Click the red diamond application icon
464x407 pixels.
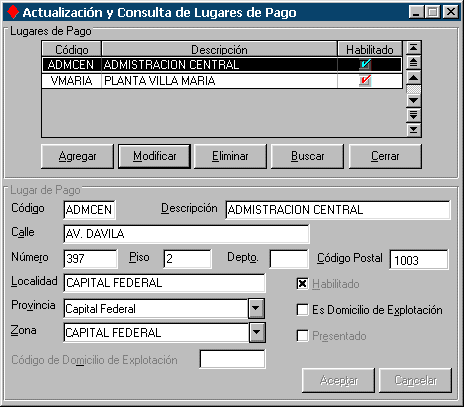pyautogui.click(x=13, y=12)
